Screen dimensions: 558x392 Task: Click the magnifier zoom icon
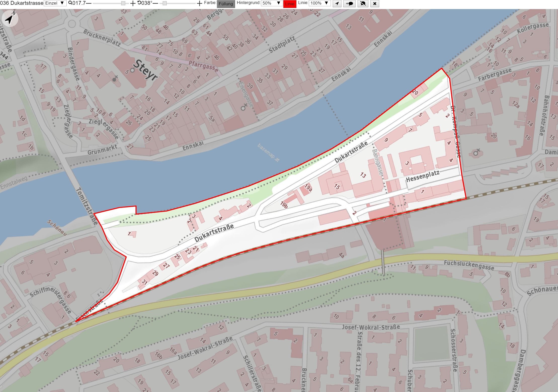click(70, 3)
